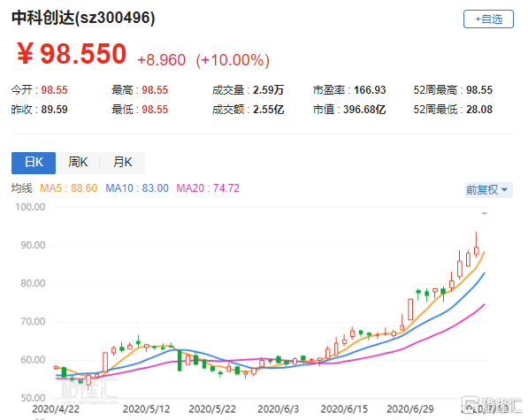
Task: Select MA20 : 74.72 indicator label
Action: point(208,188)
